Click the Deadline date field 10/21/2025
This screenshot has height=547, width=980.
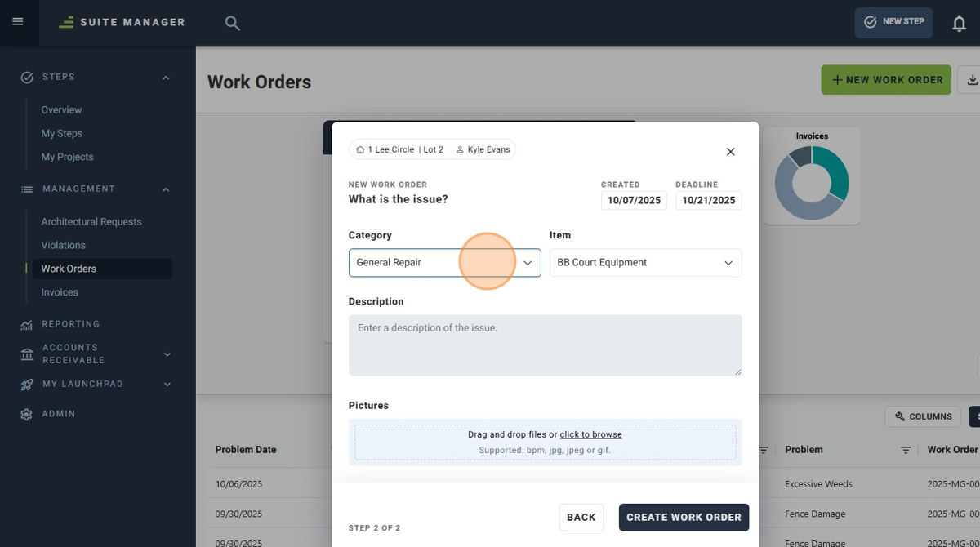(x=709, y=201)
